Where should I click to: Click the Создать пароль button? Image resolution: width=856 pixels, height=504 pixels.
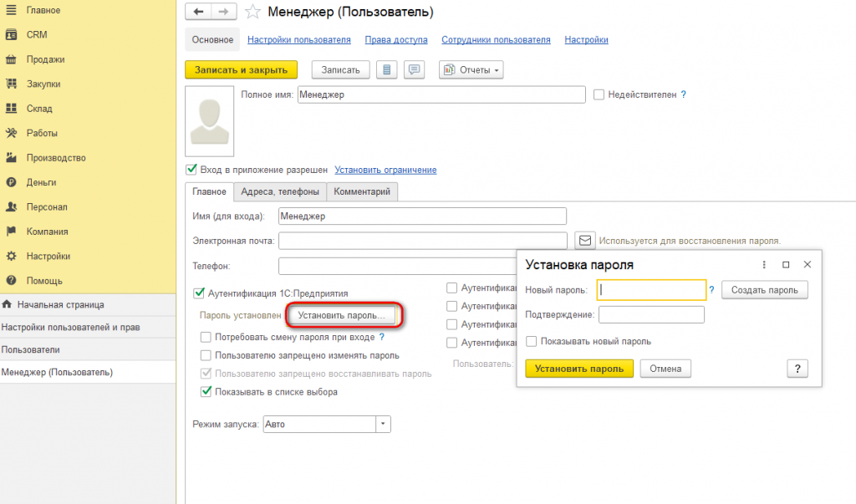point(765,290)
